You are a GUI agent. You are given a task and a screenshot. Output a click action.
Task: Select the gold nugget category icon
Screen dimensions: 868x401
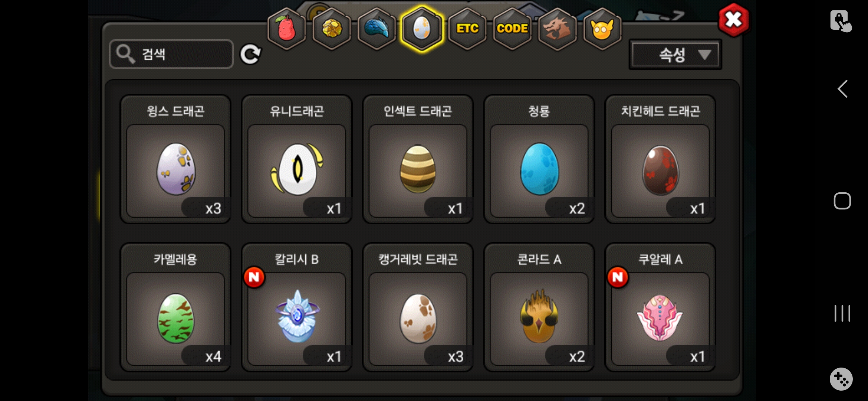[332, 29]
